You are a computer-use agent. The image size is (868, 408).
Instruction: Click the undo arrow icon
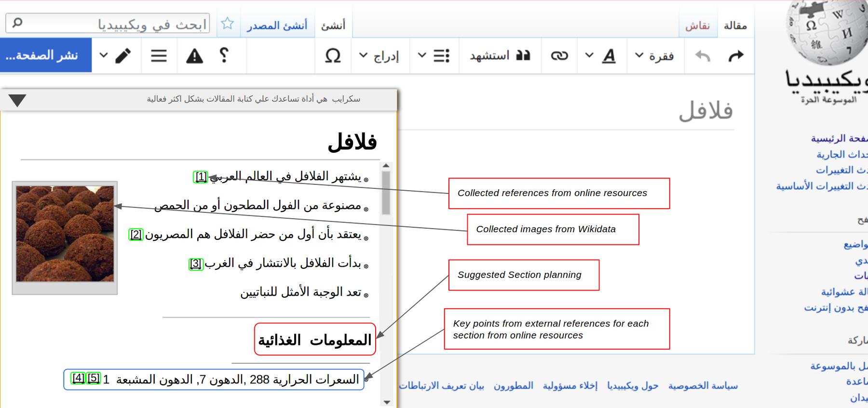click(x=703, y=56)
